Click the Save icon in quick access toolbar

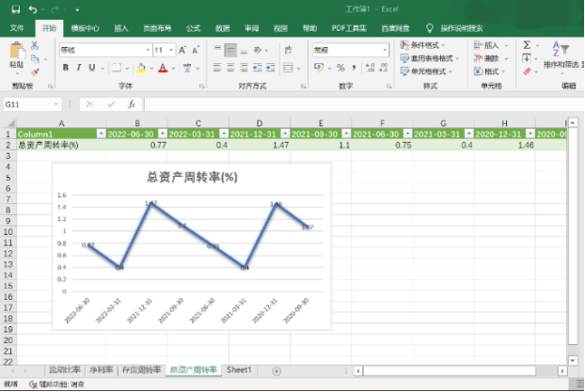[x=16, y=9]
